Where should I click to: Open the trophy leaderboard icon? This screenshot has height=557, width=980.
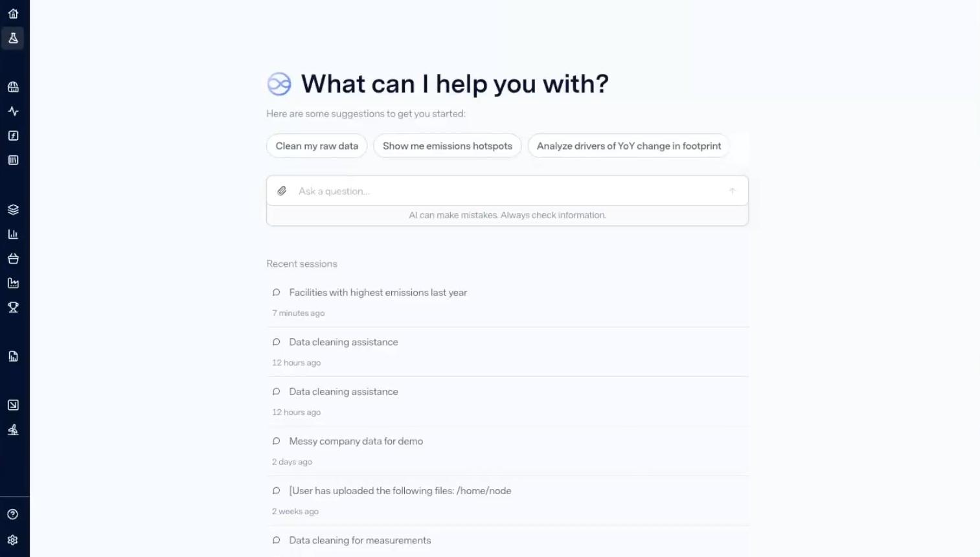point(13,308)
